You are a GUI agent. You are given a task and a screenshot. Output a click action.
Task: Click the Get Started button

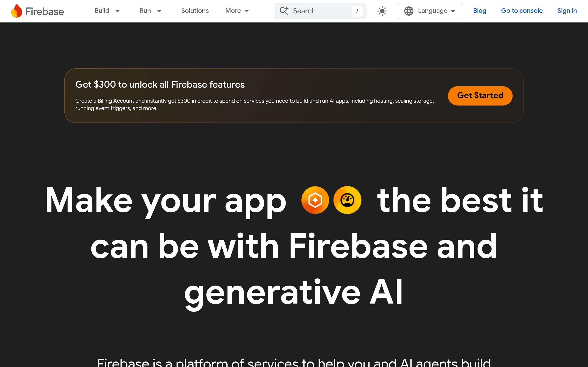(480, 96)
